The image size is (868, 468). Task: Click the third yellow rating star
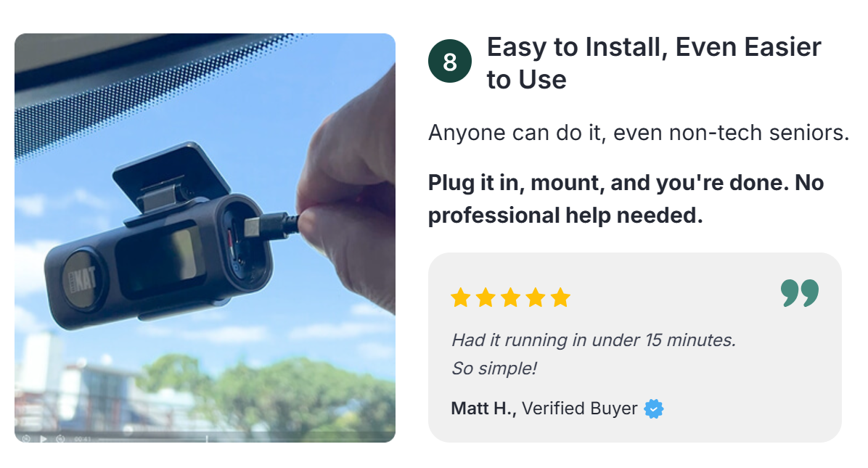tap(510, 297)
